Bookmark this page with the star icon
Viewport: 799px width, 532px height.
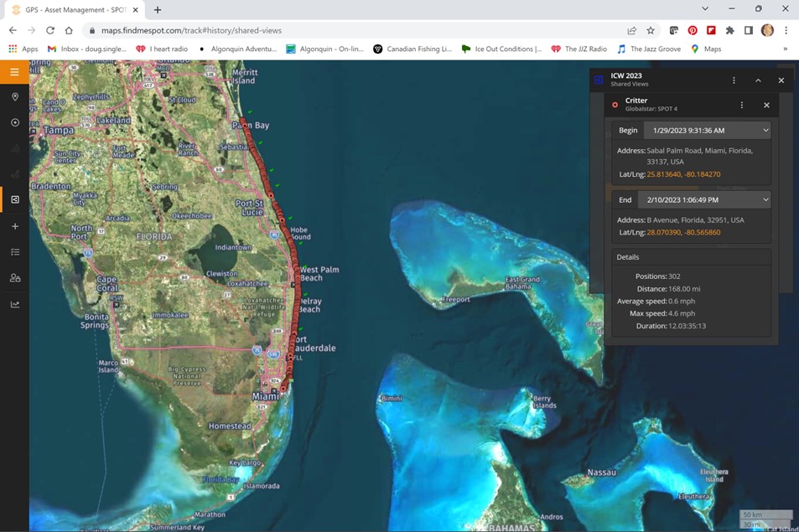click(x=651, y=30)
